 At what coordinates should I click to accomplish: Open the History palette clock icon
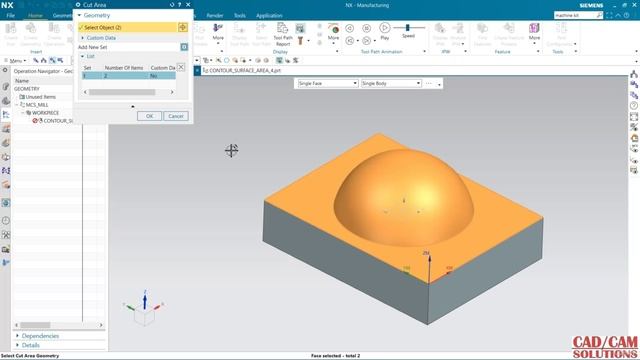[x=6, y=220]
